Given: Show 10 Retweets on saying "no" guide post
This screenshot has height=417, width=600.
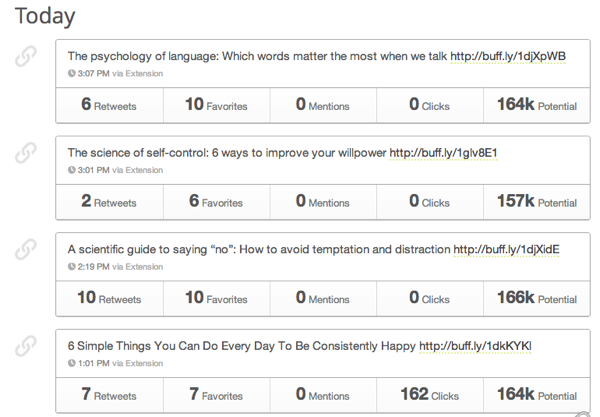Looking at the screenshot, I should tap(108, 298).
